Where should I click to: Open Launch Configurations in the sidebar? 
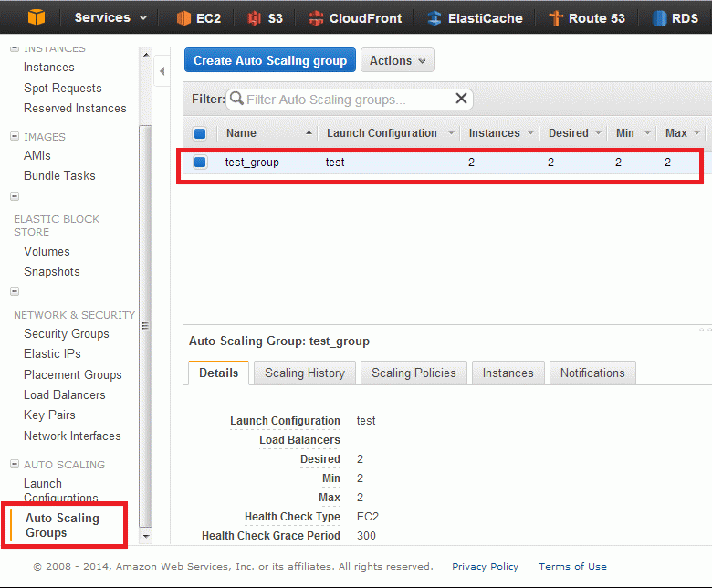click(61, 490)
